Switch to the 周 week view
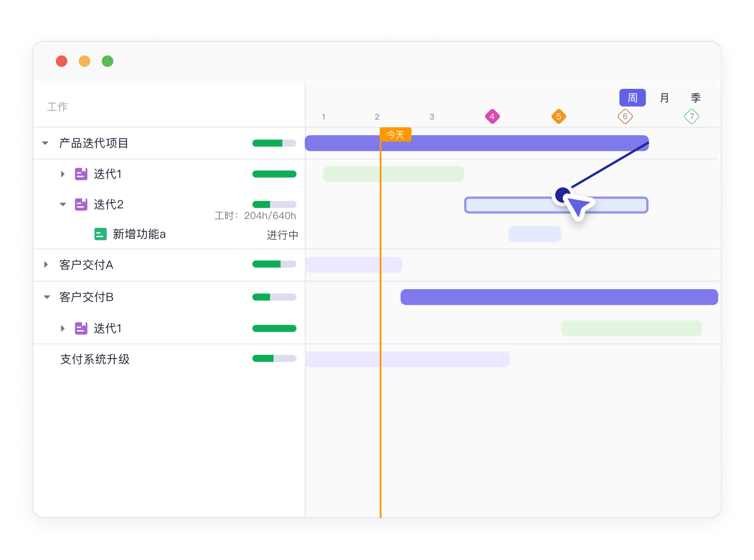 pos(632,98)
